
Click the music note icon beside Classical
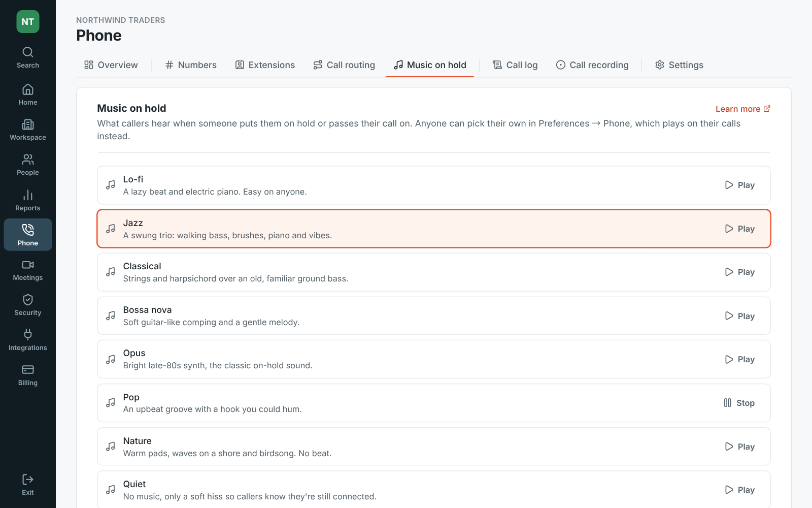111,272
